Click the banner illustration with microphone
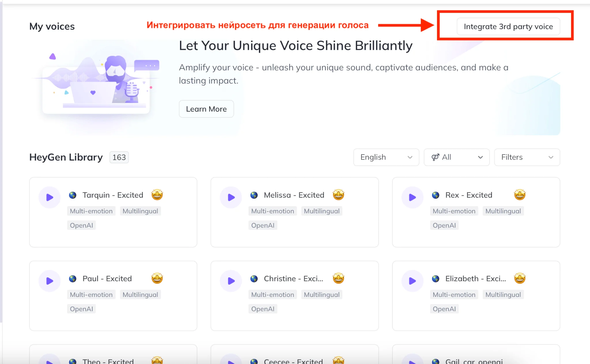The width and height of the screenshot is (590, 364). [x=96, y=83]
